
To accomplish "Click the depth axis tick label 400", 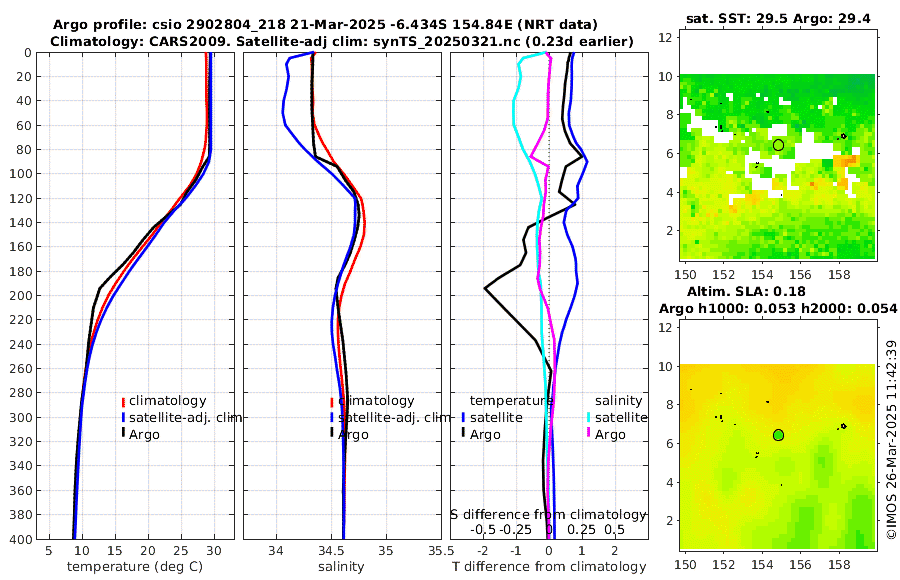I will 20,539.
